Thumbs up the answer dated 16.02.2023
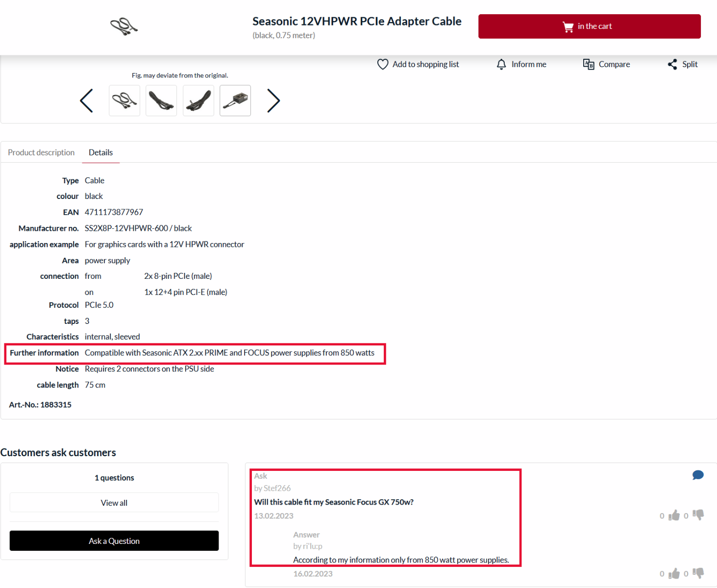The height and width of the screenshot is (588, 717). [x=674, y=573]
